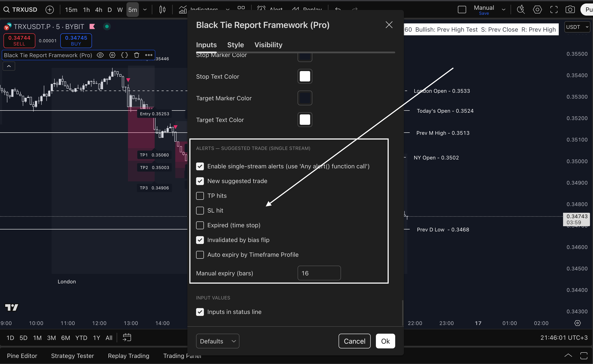Enter fullscreen mode icon
593x364 pixels.
point(554,10)
